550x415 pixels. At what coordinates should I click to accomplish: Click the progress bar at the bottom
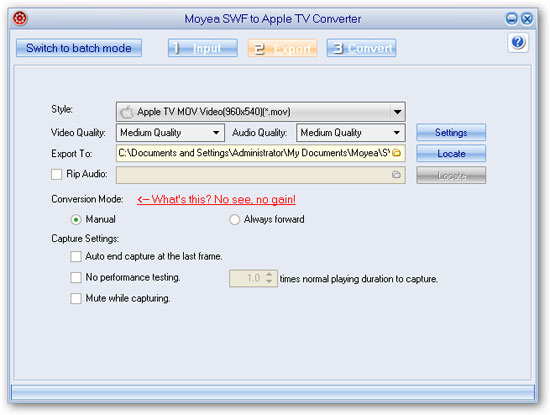273,393
